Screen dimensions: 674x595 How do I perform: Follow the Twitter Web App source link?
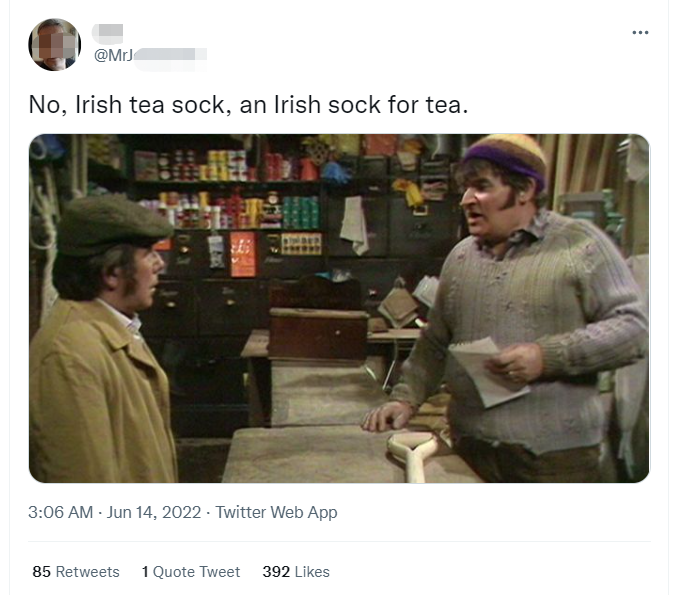276,512
